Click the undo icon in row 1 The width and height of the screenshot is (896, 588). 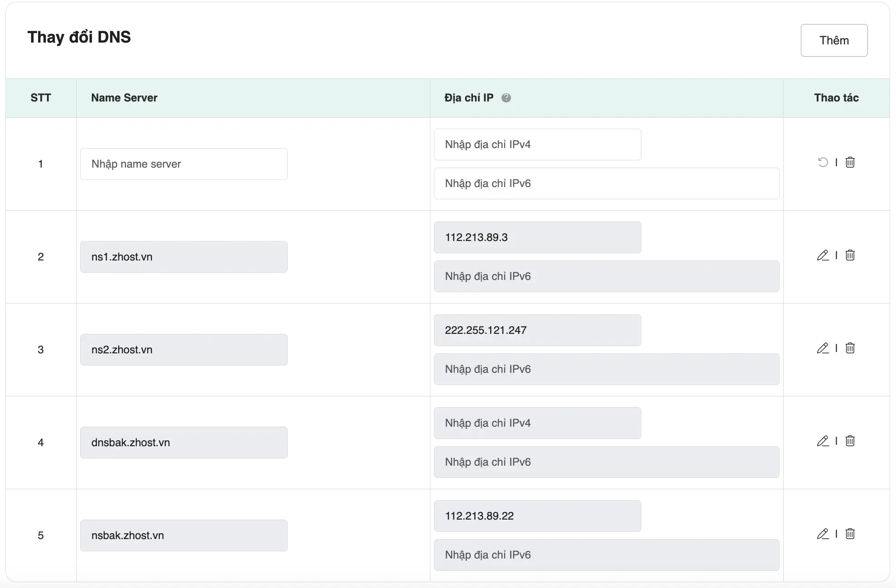[823, 162]
